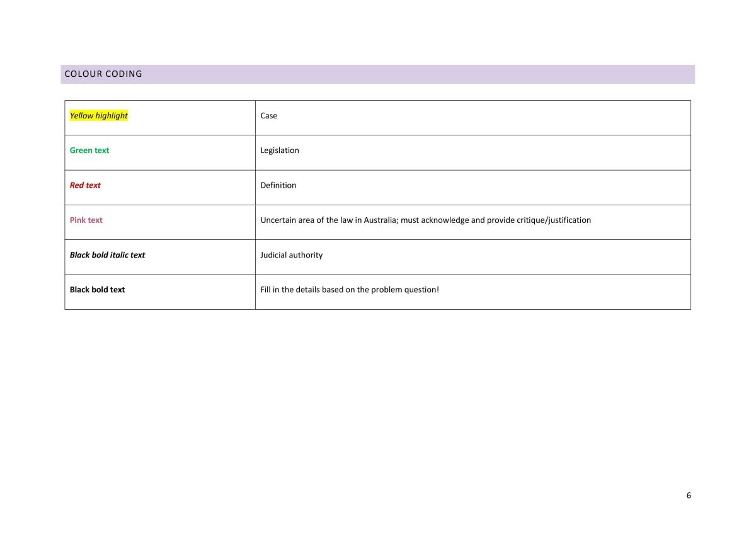The width and height of the screenshot is (756, 534).
Task: Click the Pink text label
Action: point(86,220)
